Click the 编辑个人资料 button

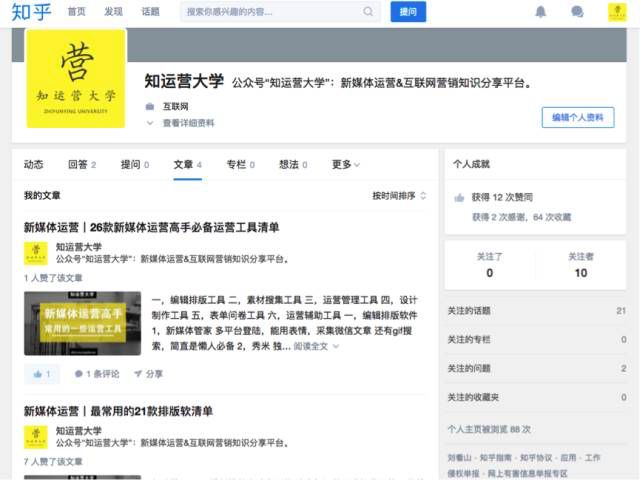click(578, 118)
